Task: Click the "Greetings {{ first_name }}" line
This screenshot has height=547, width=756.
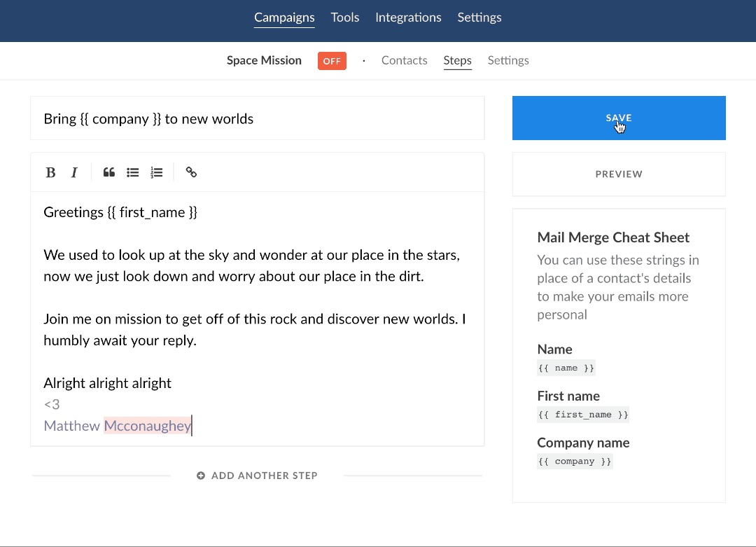Action: point(120,212)
